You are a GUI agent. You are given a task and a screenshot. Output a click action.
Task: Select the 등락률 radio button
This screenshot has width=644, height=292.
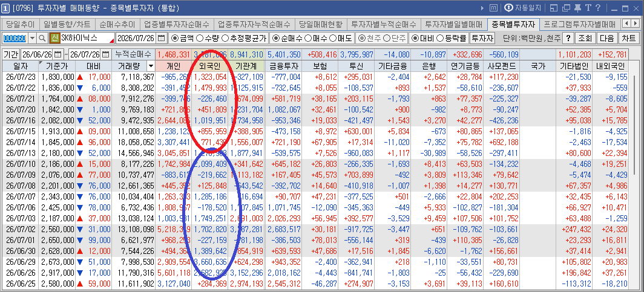point(440,38)
